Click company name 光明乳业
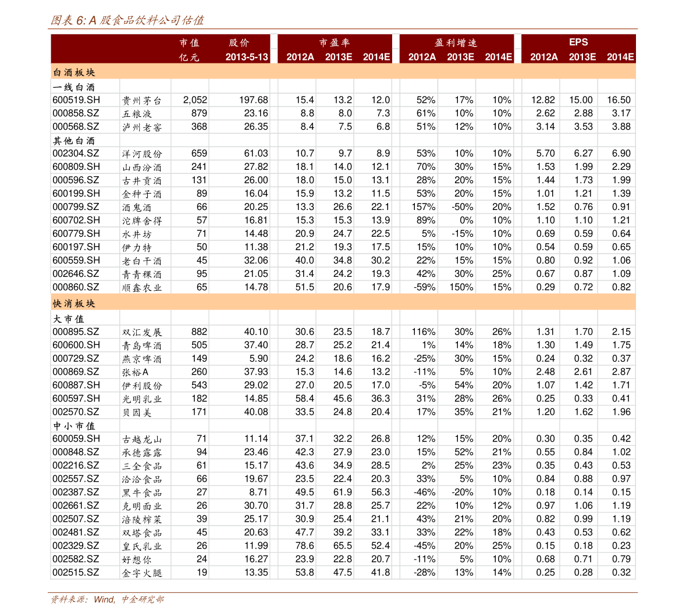The width and height of the screenshot is (693, 616). (x=142, y=399)
